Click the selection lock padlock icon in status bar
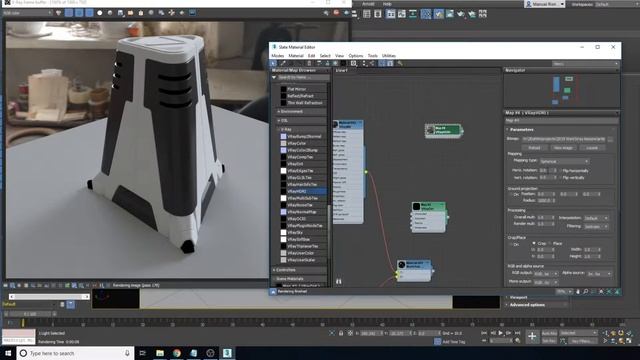This screenshot has height=360, width=640. pyautogui.click(x=341, y=333)
